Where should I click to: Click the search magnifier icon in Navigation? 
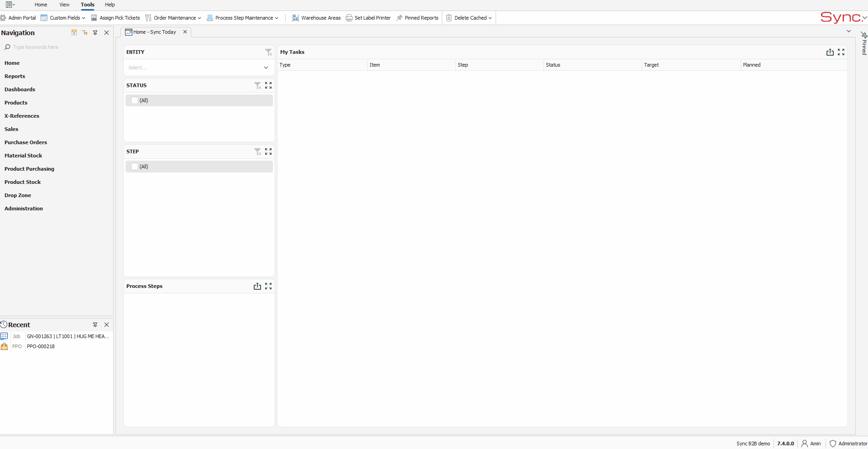coord(7,47)
